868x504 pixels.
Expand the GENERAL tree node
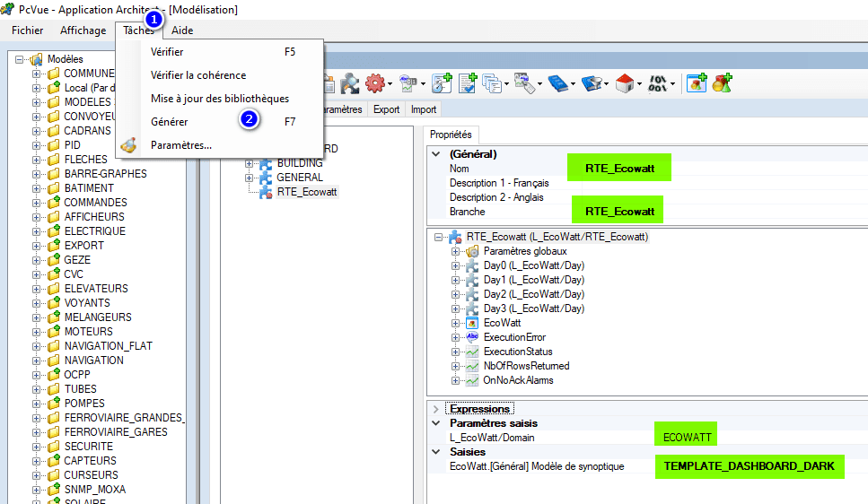(250, 178)
